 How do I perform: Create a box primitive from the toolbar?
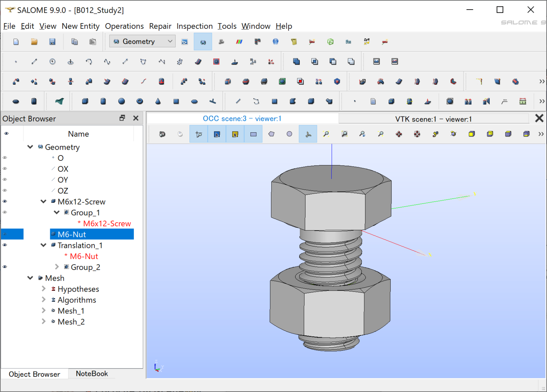[x=85, y=101]
